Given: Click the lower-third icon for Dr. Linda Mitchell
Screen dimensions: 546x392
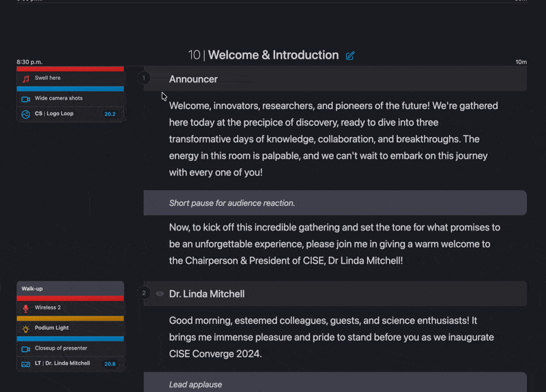Looking at the screenshot, I should (26, 364).
